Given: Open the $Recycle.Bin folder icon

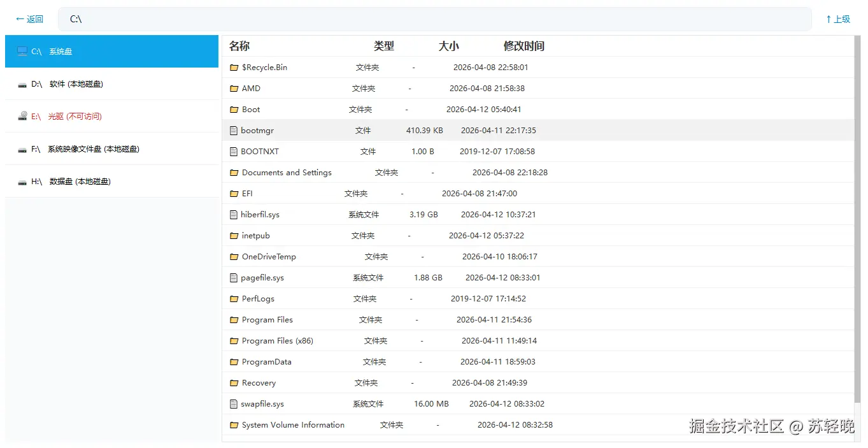Looking at the screenshot, I should point(234,67).
